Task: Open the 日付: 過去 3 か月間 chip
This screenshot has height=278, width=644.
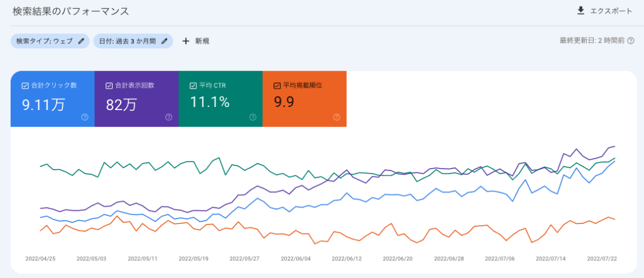Action: pyautogui.click(x=133, y=41)
